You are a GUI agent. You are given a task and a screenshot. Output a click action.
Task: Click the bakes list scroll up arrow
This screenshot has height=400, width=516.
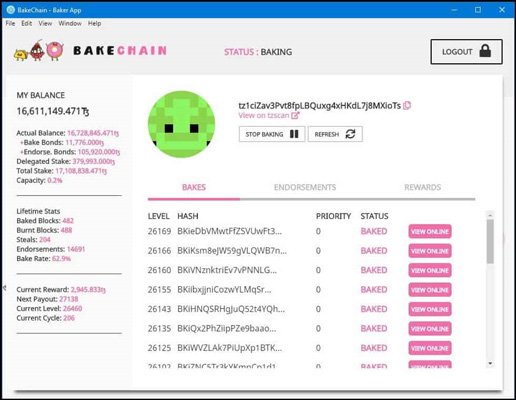point(490,215)
